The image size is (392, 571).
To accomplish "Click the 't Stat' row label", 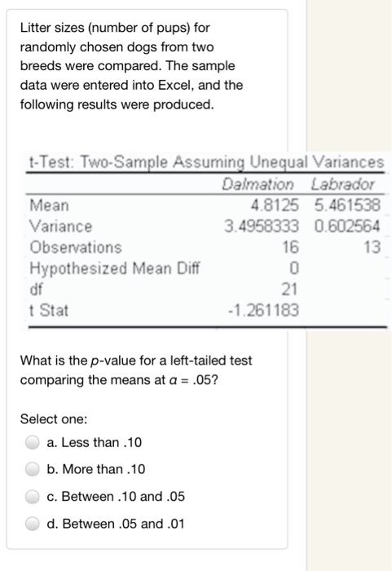I will click(49, 310).
